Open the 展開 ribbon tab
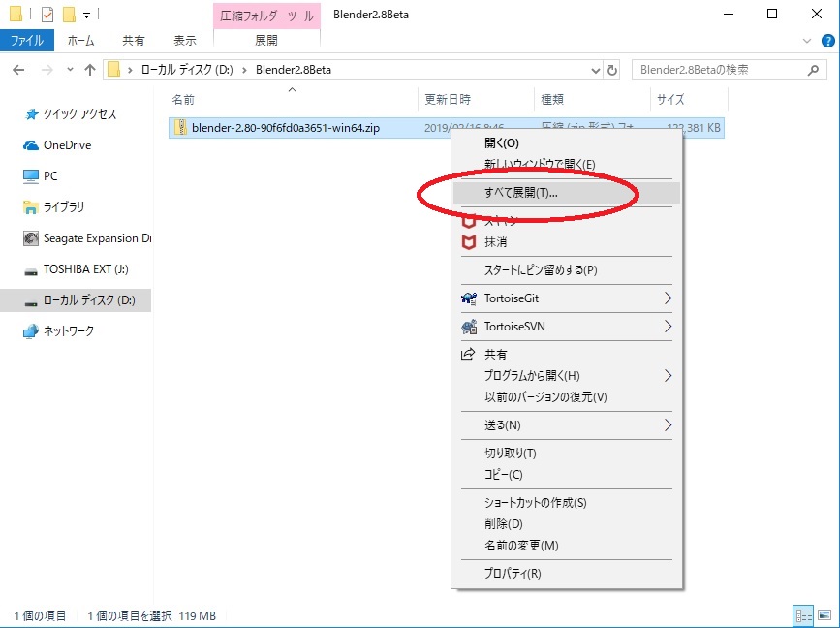Image resolution: width=840 pixels, height=628 pixels. [x=266, y=40]
